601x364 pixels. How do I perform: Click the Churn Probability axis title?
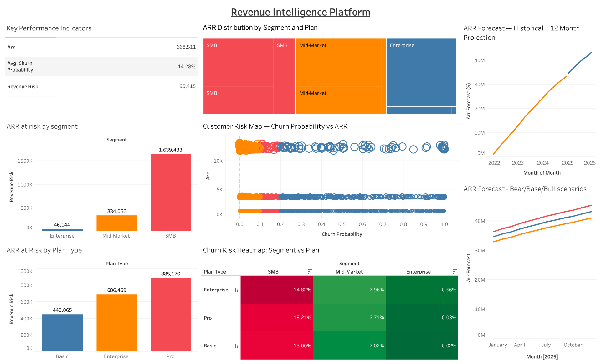point(342,234)
